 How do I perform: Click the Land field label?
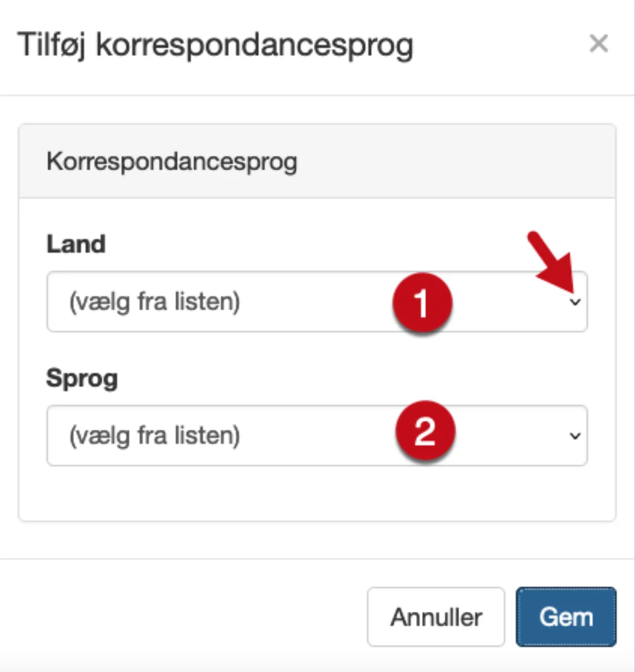pos(76,244)
